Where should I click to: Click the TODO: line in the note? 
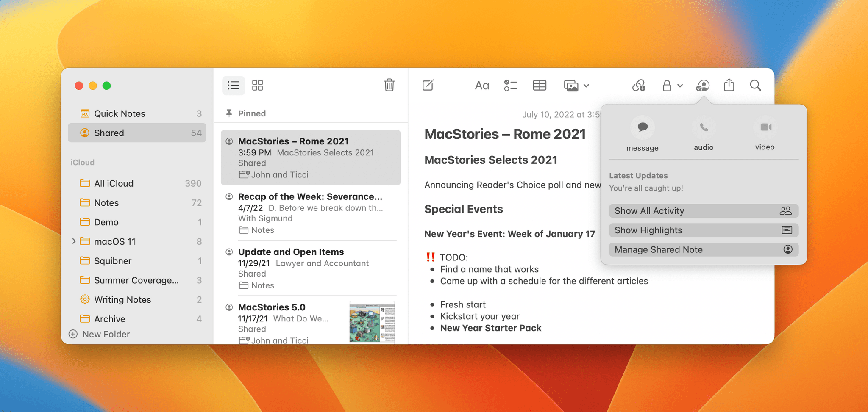point(454,257)
